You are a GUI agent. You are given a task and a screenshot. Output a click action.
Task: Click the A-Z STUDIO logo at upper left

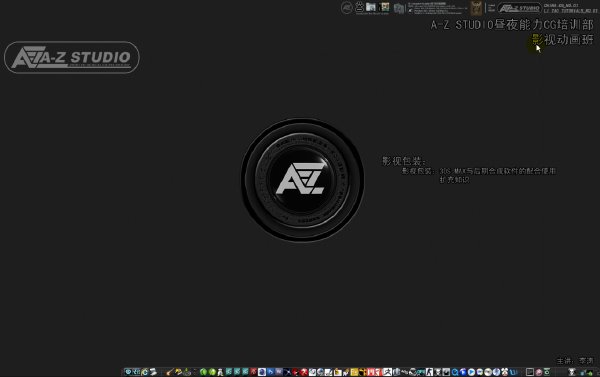(72, 57)
